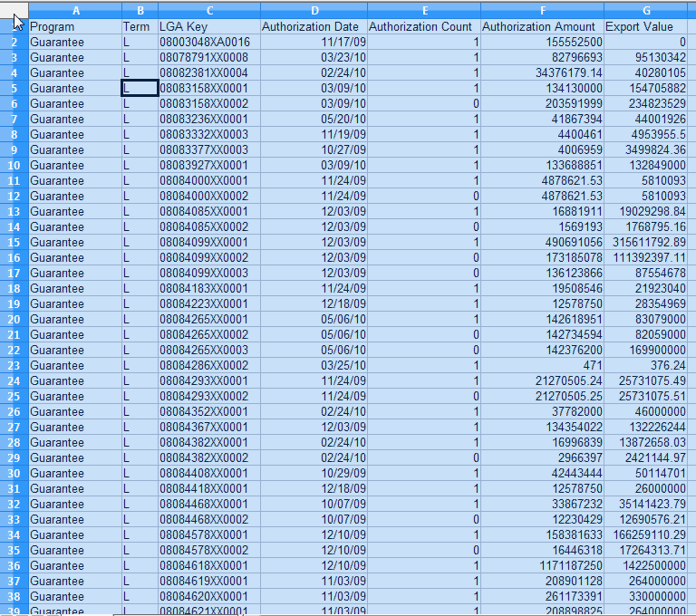Click the Select All corner box
The image size is (696, 616).
(x=14, y=10)
